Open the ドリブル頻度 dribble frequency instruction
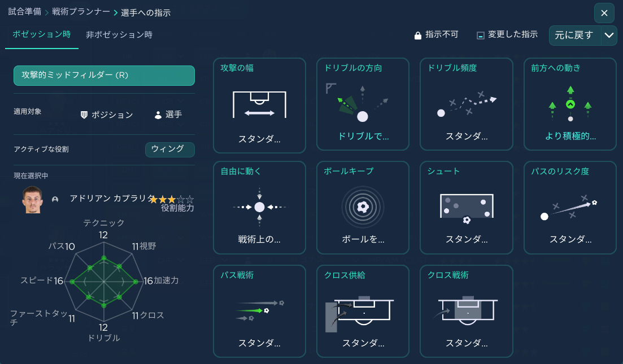 pos(467,104)
